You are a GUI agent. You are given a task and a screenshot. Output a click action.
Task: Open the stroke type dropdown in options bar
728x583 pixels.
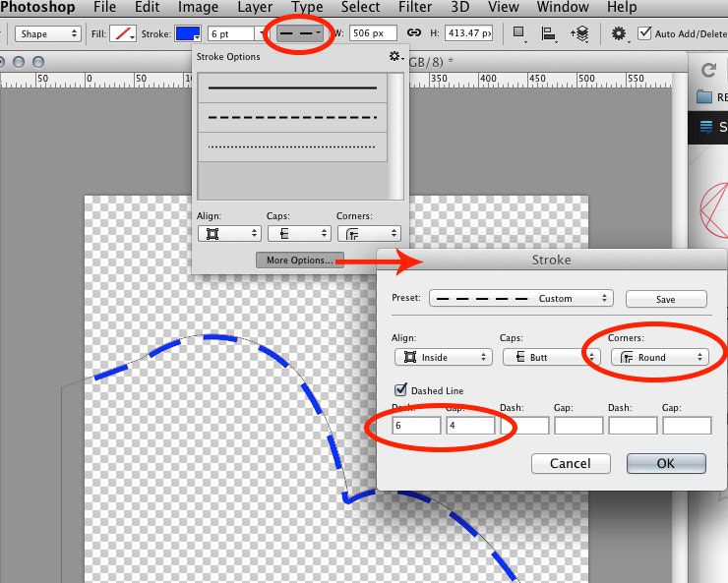(x=300, y=33)
